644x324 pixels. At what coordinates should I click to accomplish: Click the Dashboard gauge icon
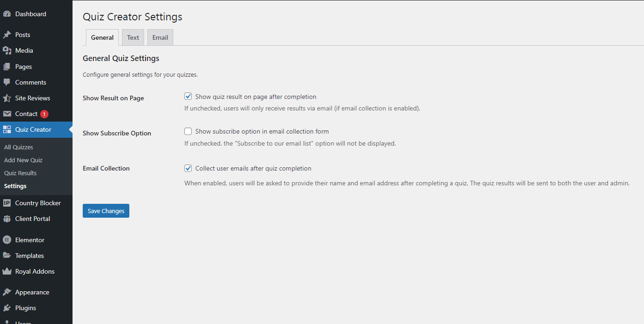tap(7, 14)
